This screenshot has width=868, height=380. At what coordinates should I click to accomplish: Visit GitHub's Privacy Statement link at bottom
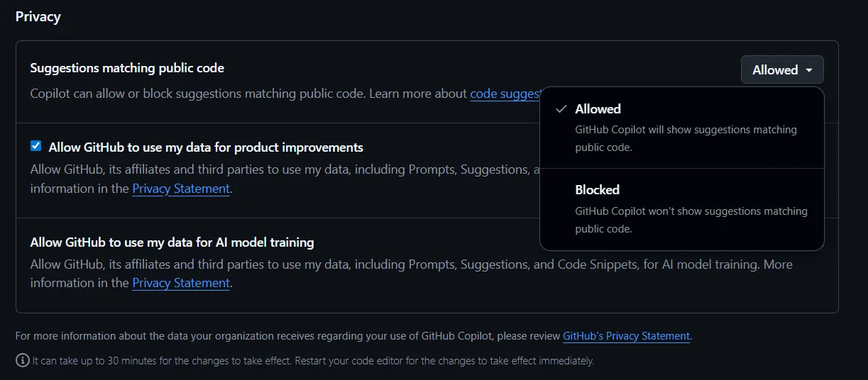(x=626, y=336)
